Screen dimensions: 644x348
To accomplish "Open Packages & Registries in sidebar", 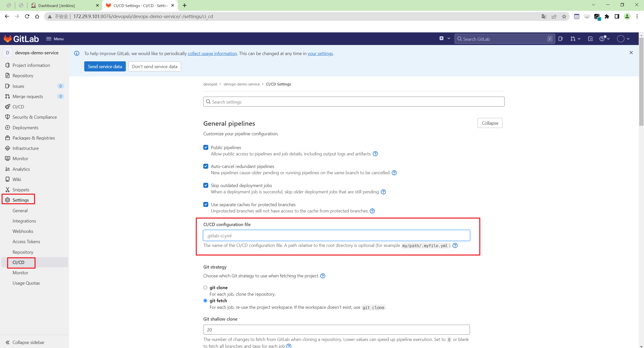I will coord(34,138).
